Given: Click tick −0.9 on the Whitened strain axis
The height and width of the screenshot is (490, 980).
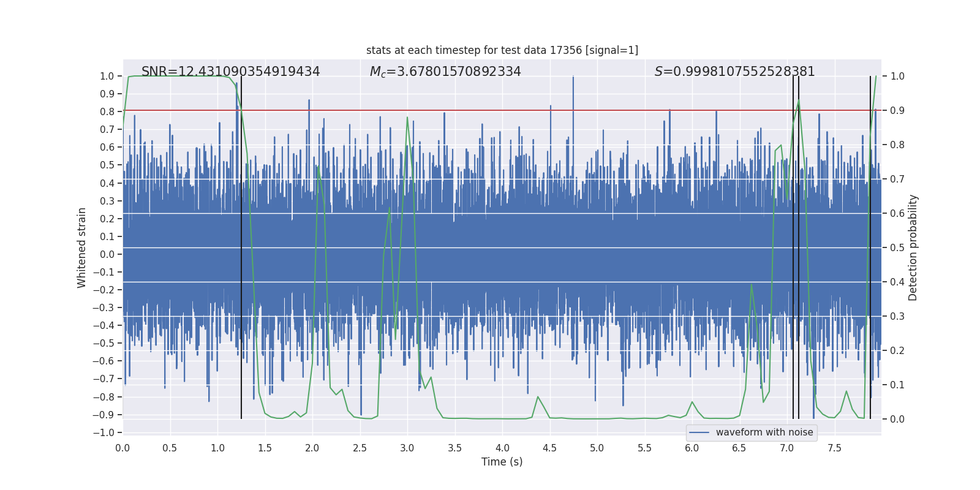Looking at the screenshot, I should tap(104, 415).
